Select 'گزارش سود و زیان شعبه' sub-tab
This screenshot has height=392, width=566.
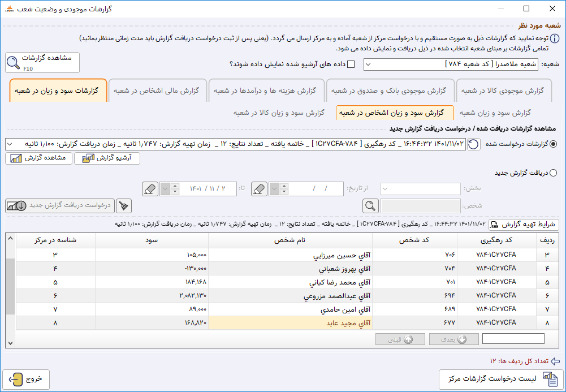pos(495,113)
